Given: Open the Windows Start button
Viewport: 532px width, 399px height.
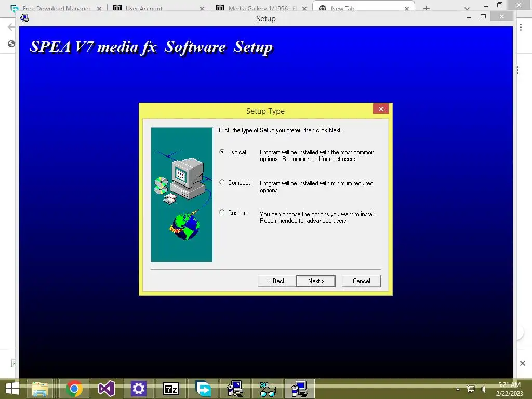Looking at the screenshot, I should click(12, 389).
